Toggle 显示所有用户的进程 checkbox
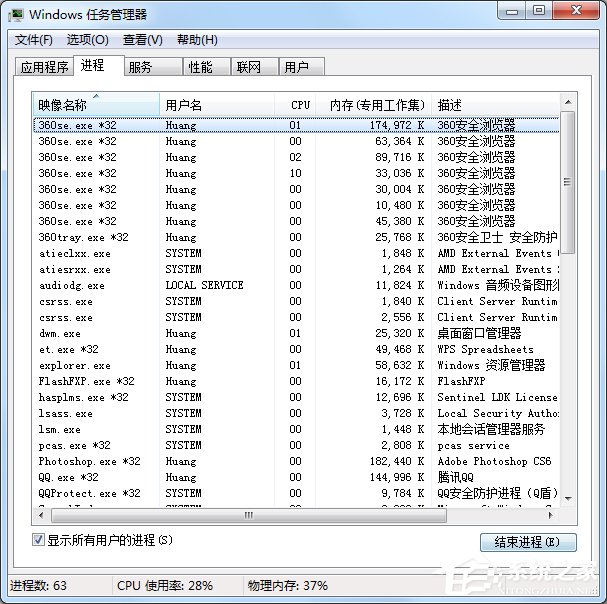Screen dimensions: 607x604 click(38, 540)
